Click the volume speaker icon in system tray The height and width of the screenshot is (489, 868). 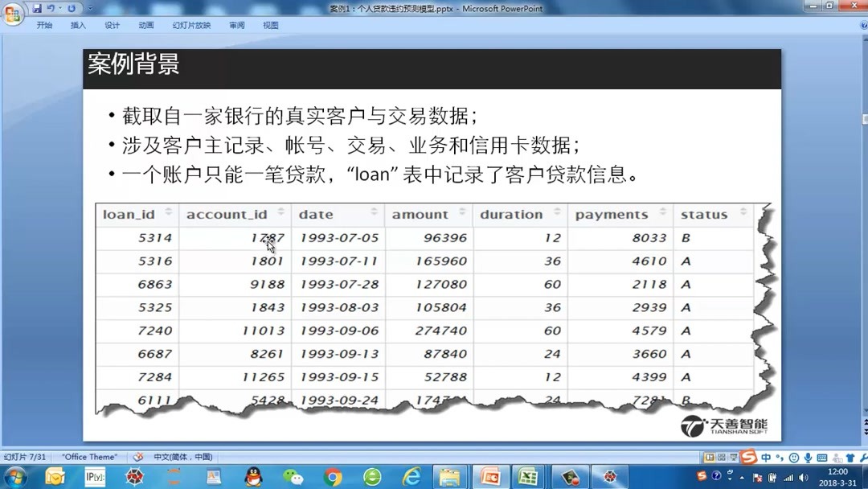tap(803, 478)
